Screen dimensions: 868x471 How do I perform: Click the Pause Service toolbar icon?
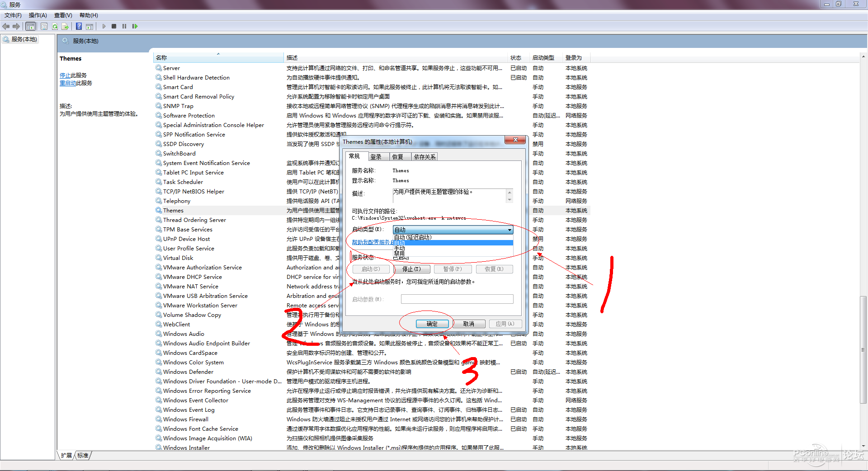pyautogui.click(x=124, y=26)
